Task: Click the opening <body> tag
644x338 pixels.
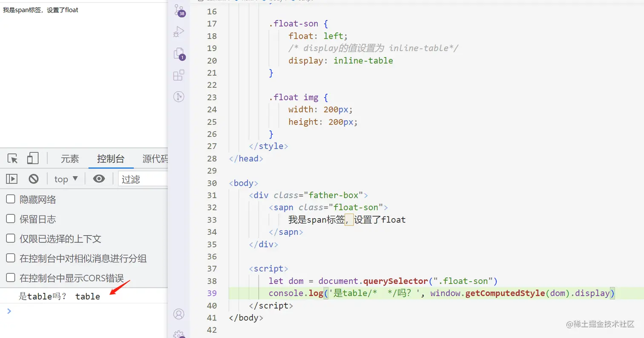Action: [244, 183]
